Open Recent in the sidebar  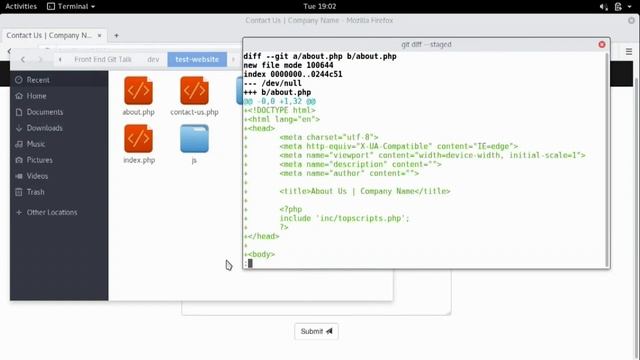point(59,80)
